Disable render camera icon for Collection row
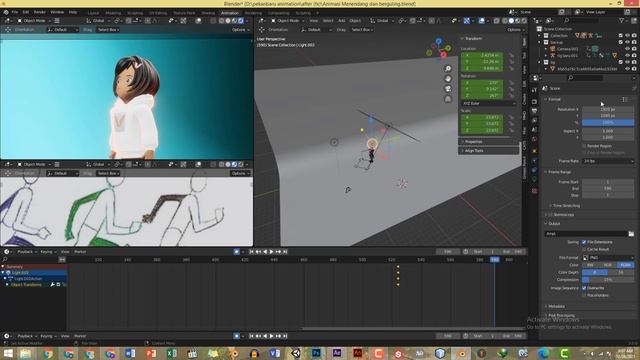This screenshot has width=640, height=360. pos(634,36)
